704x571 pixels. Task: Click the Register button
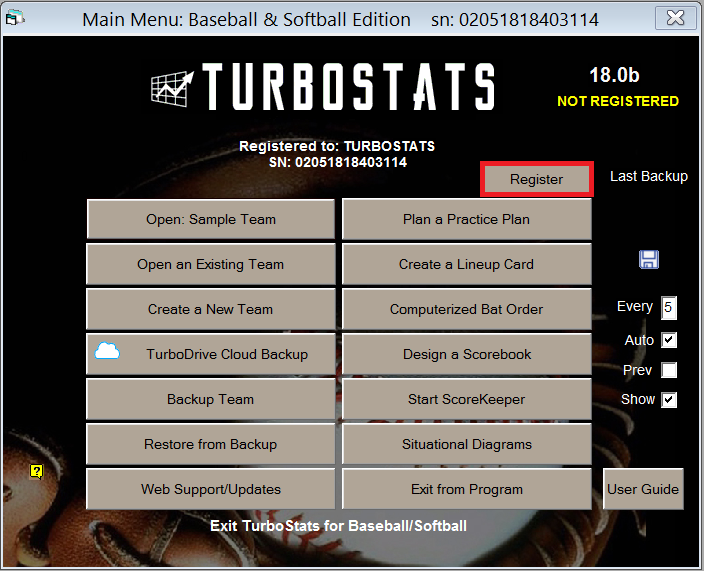click(x=537, y=179)
